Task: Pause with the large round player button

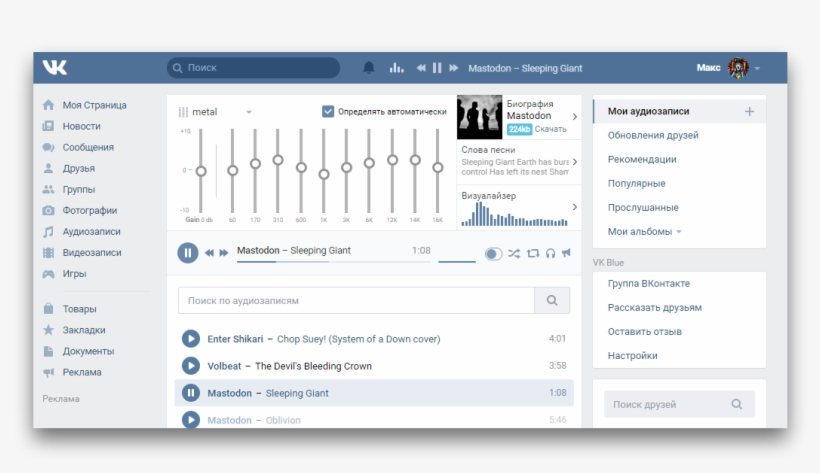Action: point(188,253)
